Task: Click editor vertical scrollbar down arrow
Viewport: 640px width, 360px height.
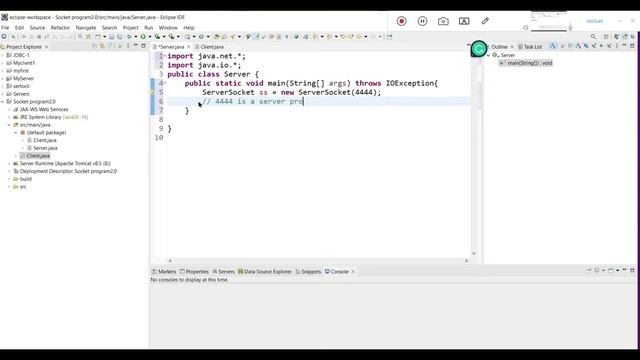Action: [473, 254]
